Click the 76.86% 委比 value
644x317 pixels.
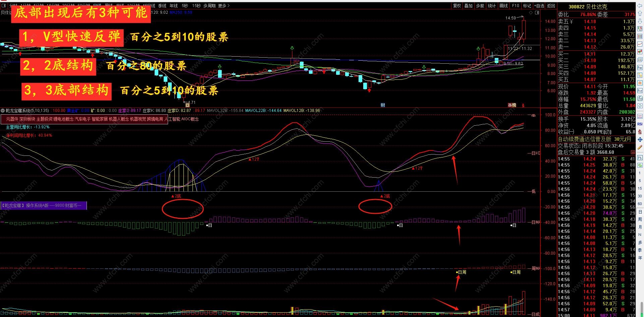click(x=588, y=15)
